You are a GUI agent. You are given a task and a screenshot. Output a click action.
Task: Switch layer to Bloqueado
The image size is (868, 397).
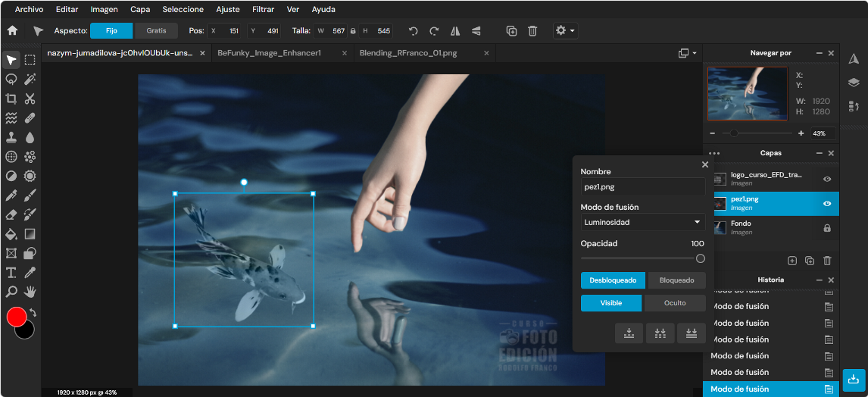[676, 280]
